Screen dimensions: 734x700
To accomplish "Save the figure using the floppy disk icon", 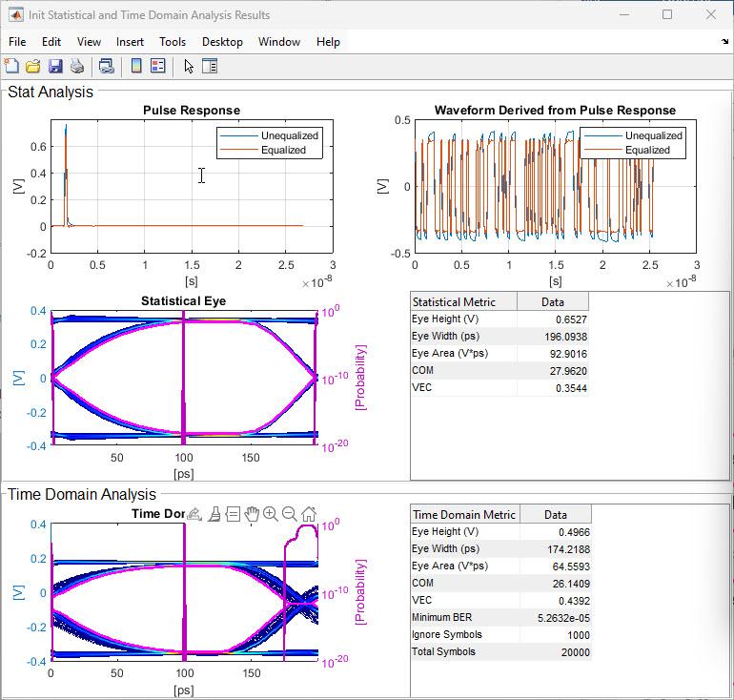I will (55, 66).
